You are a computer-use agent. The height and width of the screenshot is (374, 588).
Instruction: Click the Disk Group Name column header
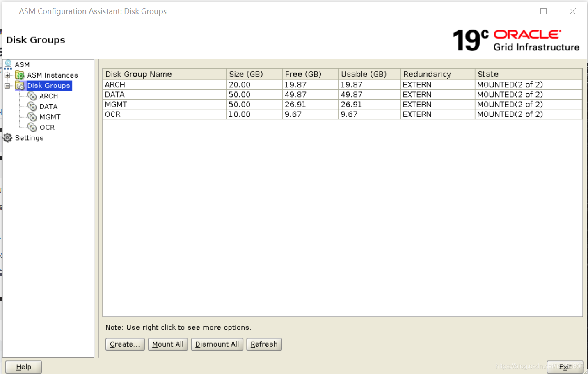(165, 74)
